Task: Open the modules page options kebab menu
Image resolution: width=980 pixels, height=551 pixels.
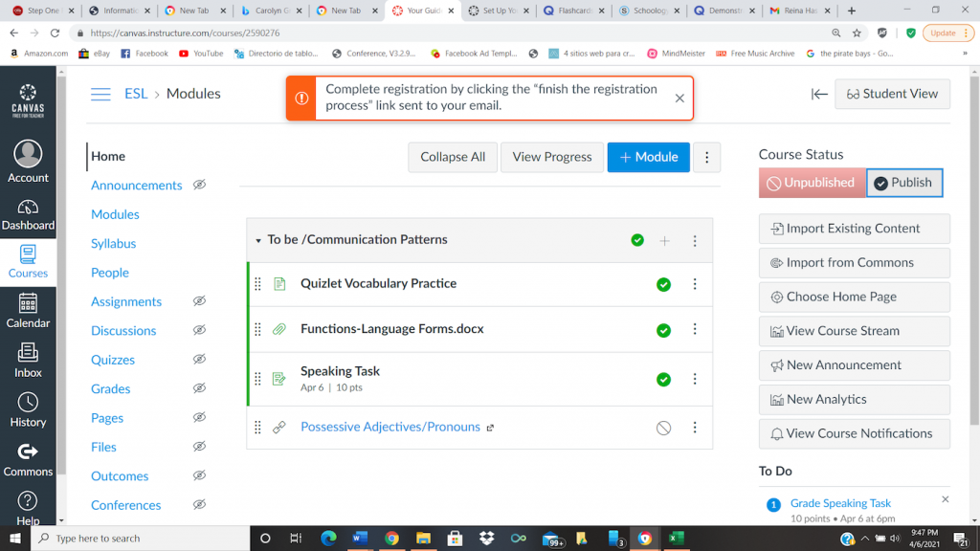Action: 706,157
